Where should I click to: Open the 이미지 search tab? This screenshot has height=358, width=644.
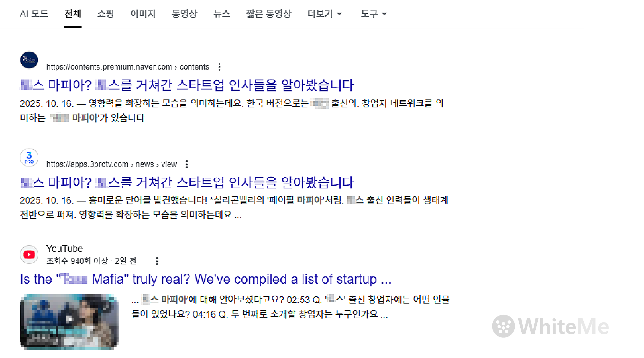(143, 14)
